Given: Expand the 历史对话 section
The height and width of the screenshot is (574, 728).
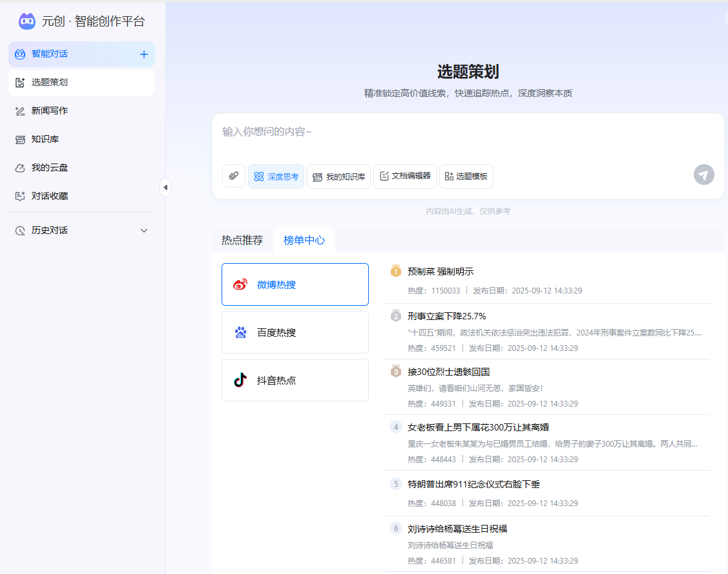Looking at the screenshot, I should click(48, 230).
